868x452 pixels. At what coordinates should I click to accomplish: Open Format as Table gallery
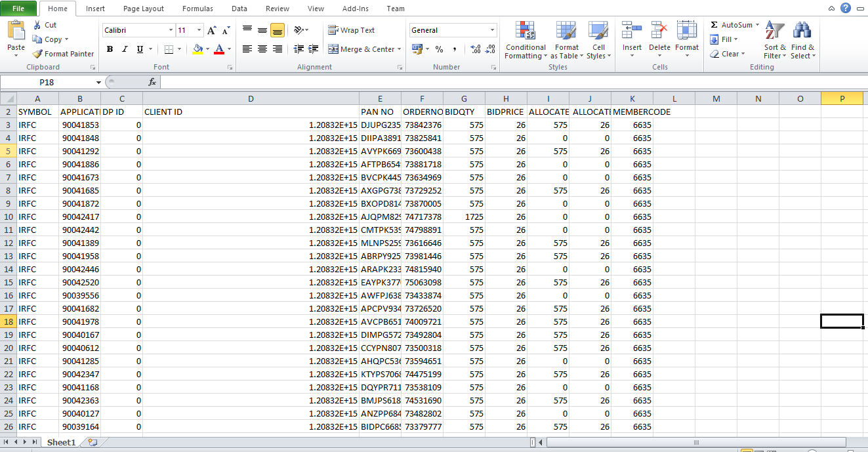click(566, 40)
